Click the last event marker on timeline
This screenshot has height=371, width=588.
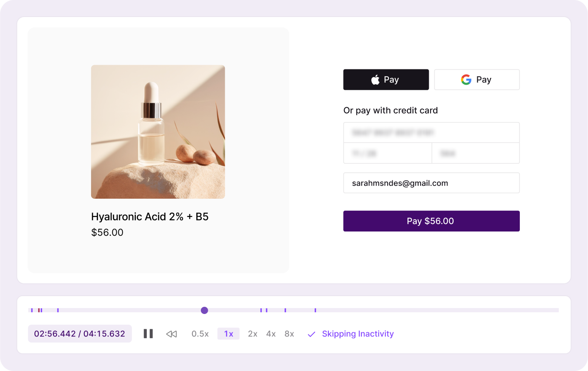[x=315, y=310]
